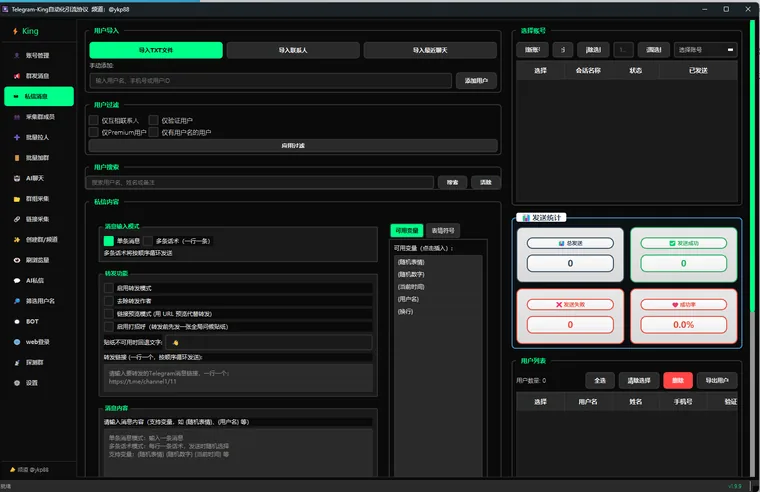Click 添加用户 add user button
The width and height of the screenshot is (760, 492).
pyautogui.click(x=476, y=80)
